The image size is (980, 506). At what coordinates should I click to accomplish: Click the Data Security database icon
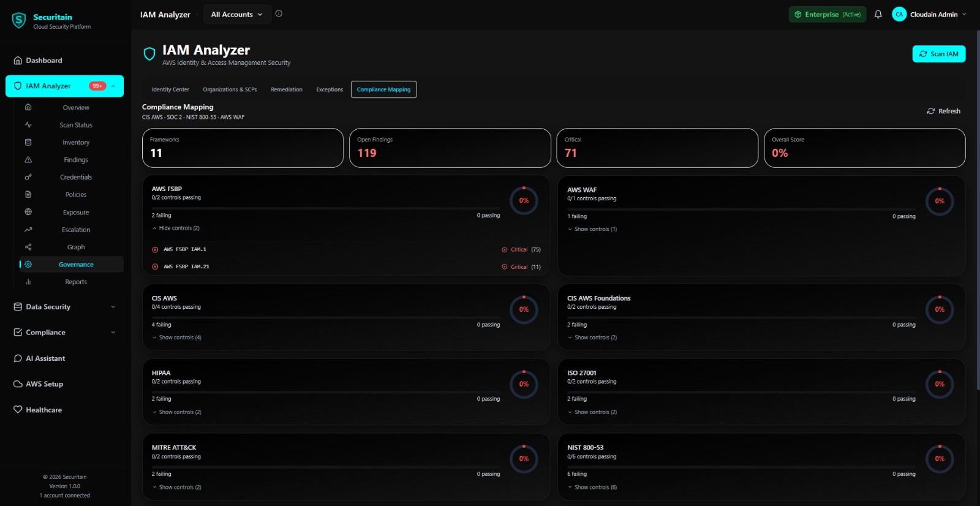18,307
